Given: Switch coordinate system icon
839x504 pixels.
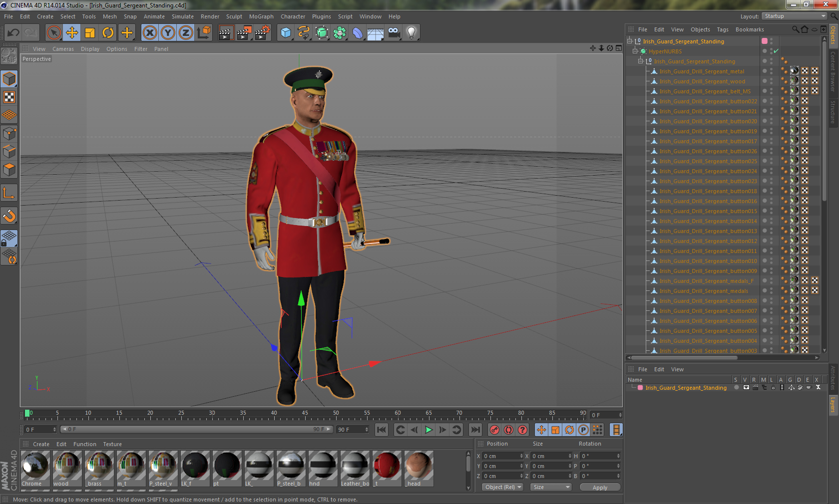Looking at the screenshot, I should 204,33.
